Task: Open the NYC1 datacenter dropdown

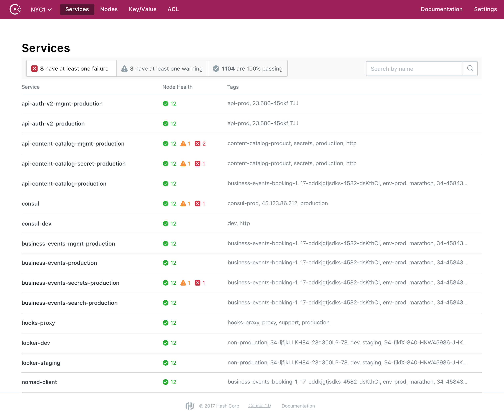Action: click(41, 9)
